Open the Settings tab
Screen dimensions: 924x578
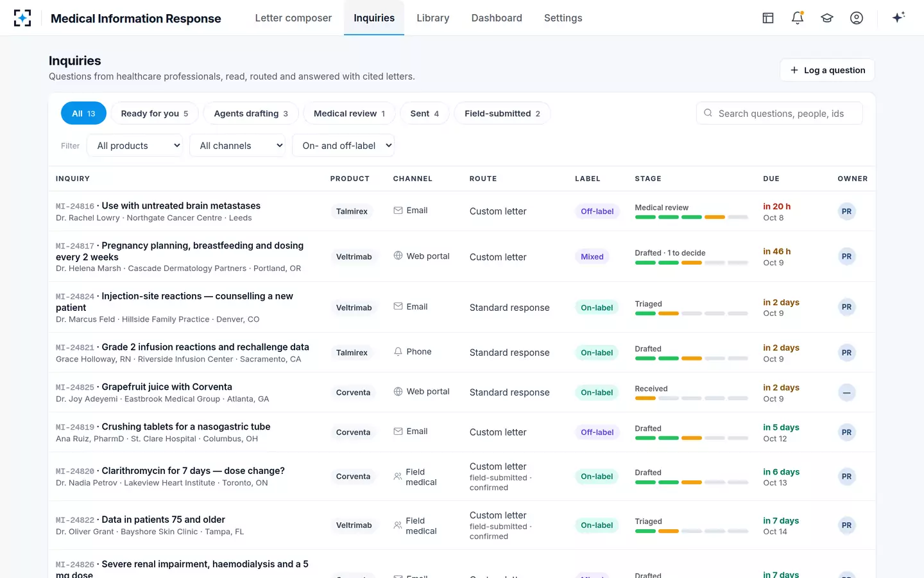[563, 18]
